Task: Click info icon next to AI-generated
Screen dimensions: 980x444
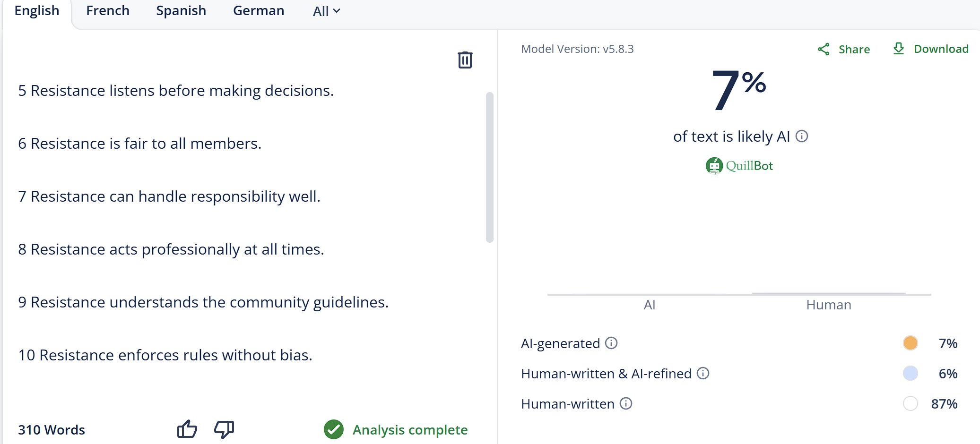Action: [x=611, y=343]
